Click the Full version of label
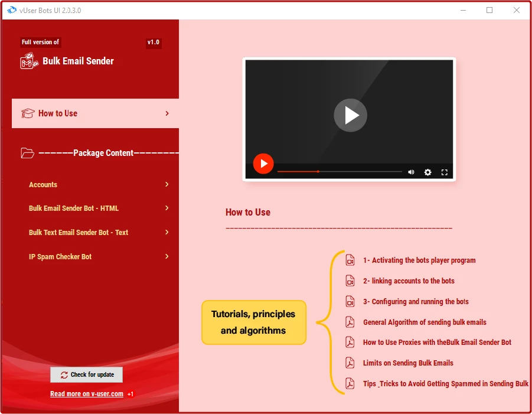 40,42
